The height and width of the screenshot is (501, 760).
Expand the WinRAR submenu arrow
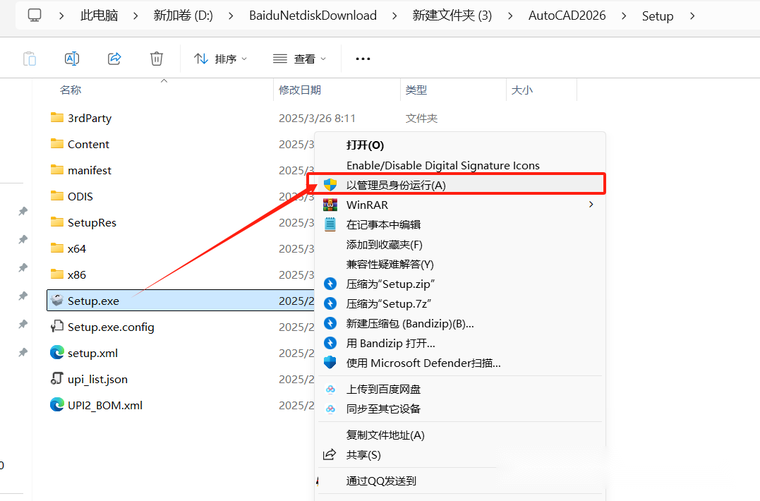tap(591, 205)
